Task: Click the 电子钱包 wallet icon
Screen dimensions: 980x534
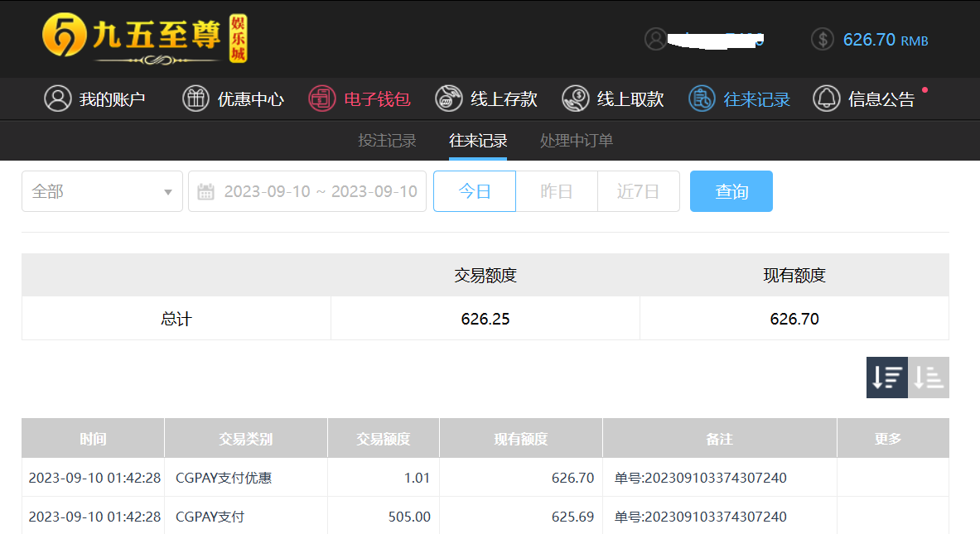Action: pos(322,99)
